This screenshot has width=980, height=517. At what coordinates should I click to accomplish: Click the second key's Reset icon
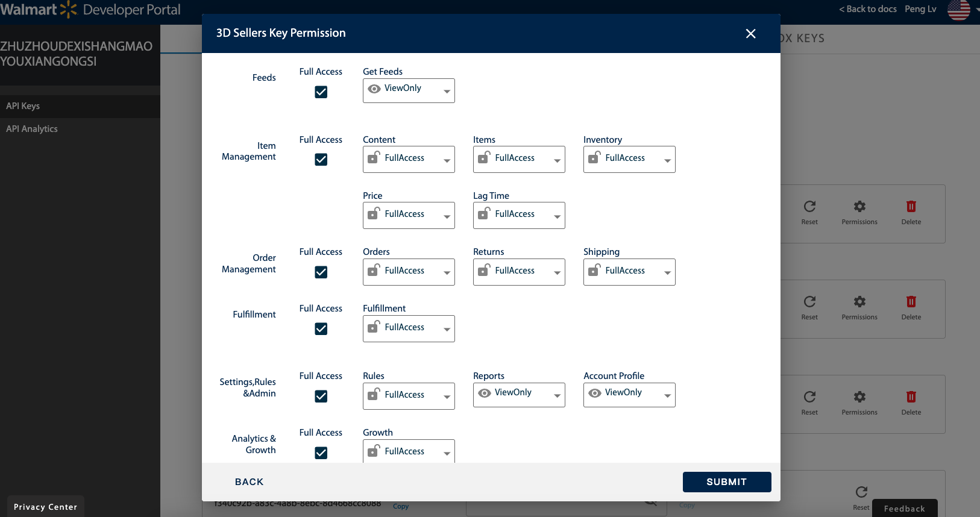(809, 302)
